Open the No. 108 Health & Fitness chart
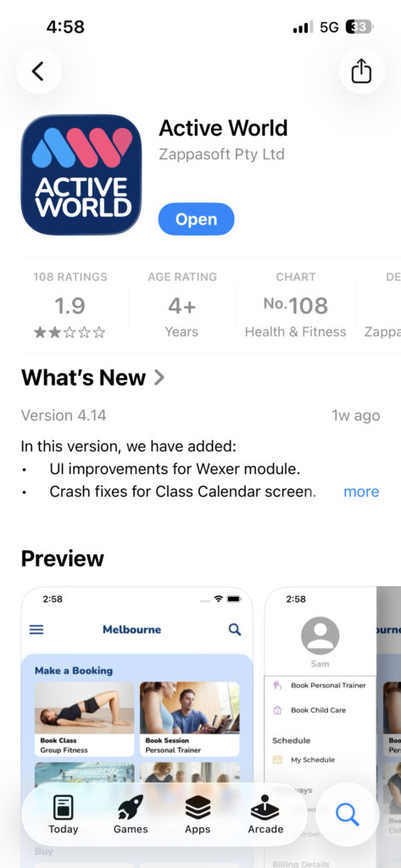The image size is (401, 868). click(296, 306)
